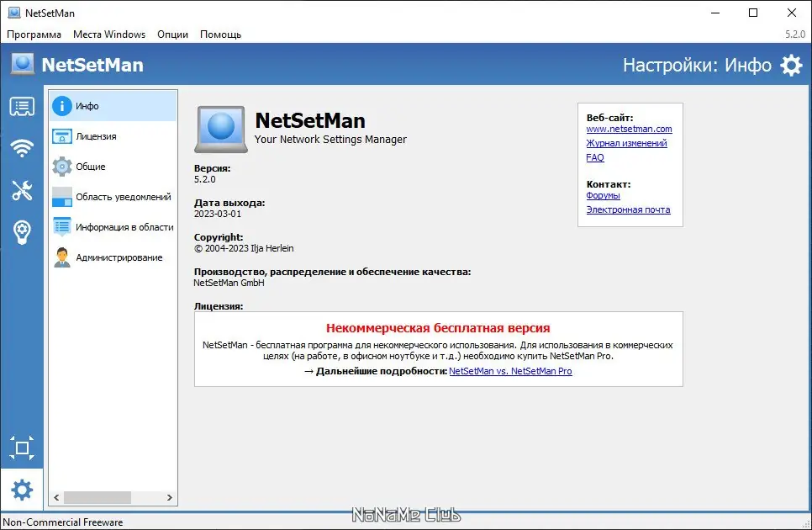Click the left scroll arrow in settings list

[56, 497]
